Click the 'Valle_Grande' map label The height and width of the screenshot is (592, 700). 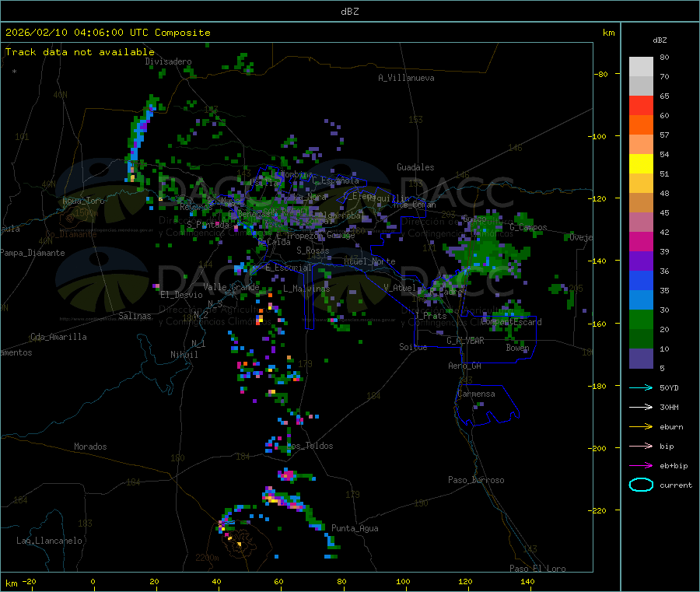tap(231, 287)
